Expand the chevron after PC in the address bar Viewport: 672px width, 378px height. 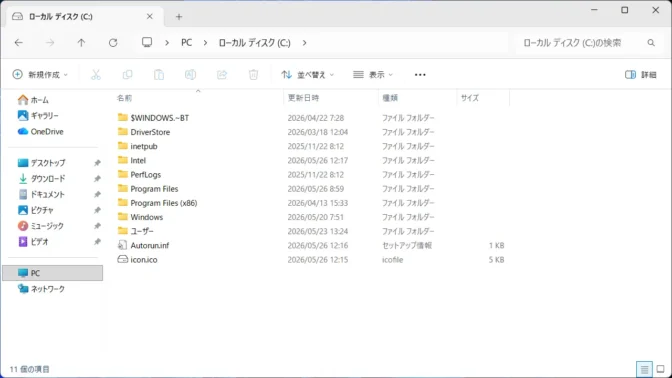pyautogui.click(x=205, y=42)
